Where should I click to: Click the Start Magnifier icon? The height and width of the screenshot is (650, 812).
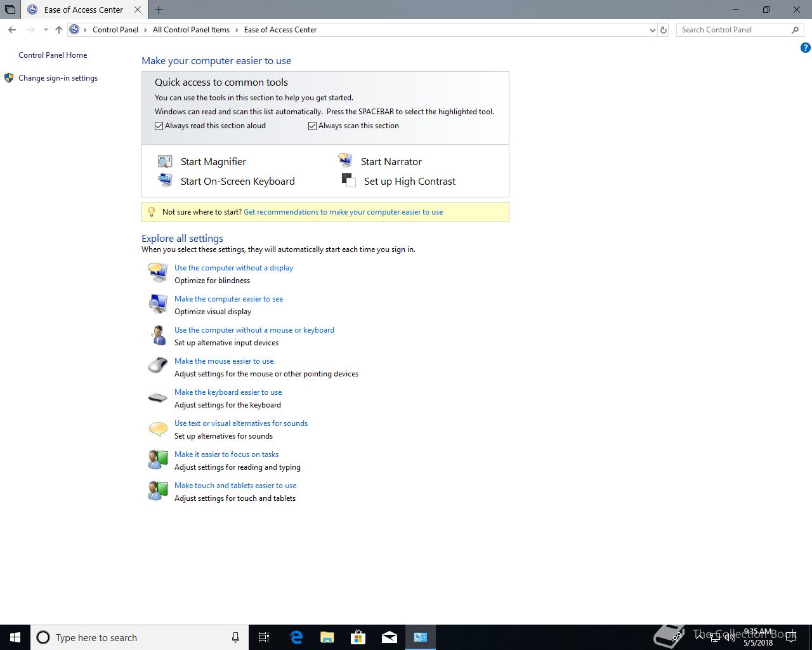165,161
